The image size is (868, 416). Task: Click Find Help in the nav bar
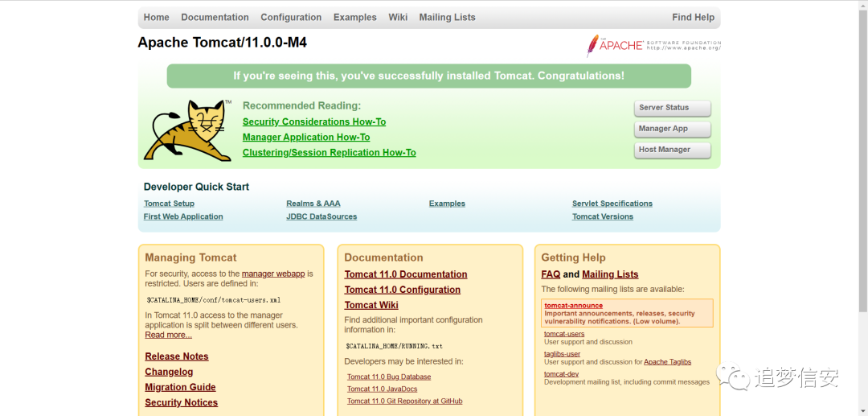click(693, 17)
